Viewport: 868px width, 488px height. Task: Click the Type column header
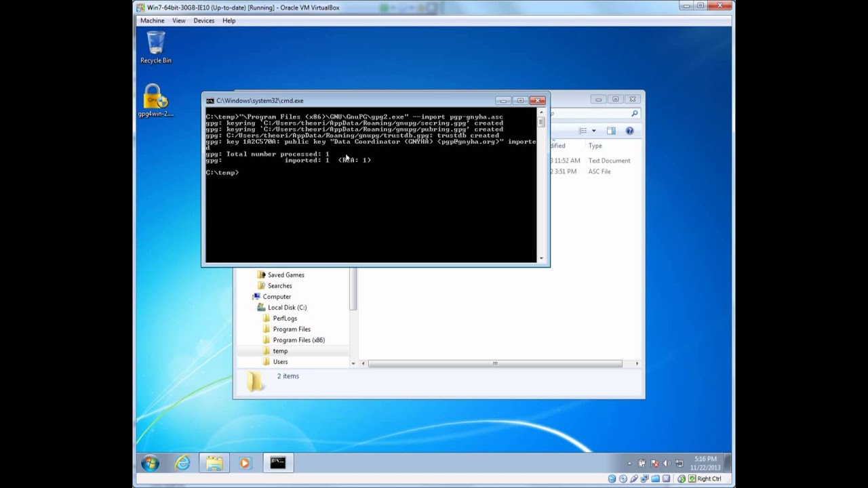pos(595,146)
